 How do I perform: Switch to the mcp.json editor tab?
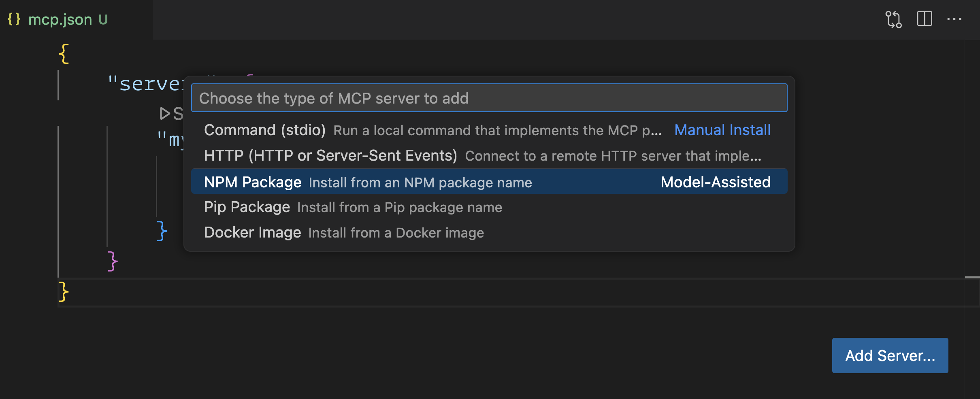[60, 19]
